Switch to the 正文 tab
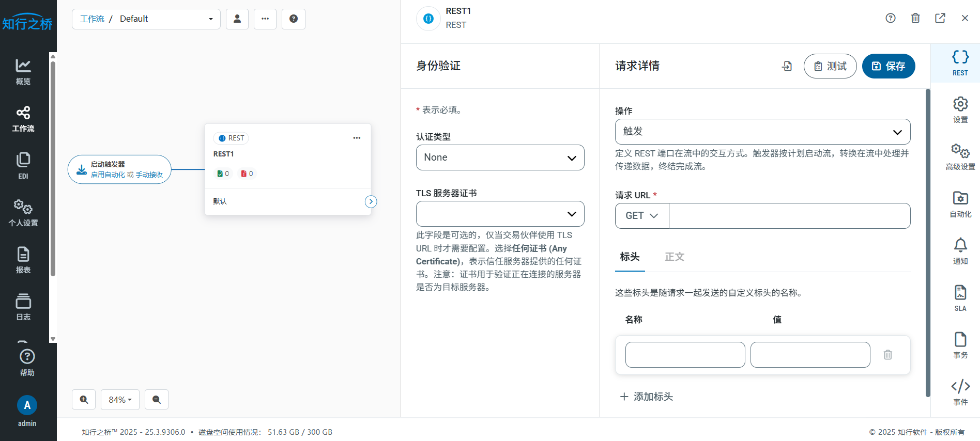This screenshot has width=980, height=441. point(674,257)
